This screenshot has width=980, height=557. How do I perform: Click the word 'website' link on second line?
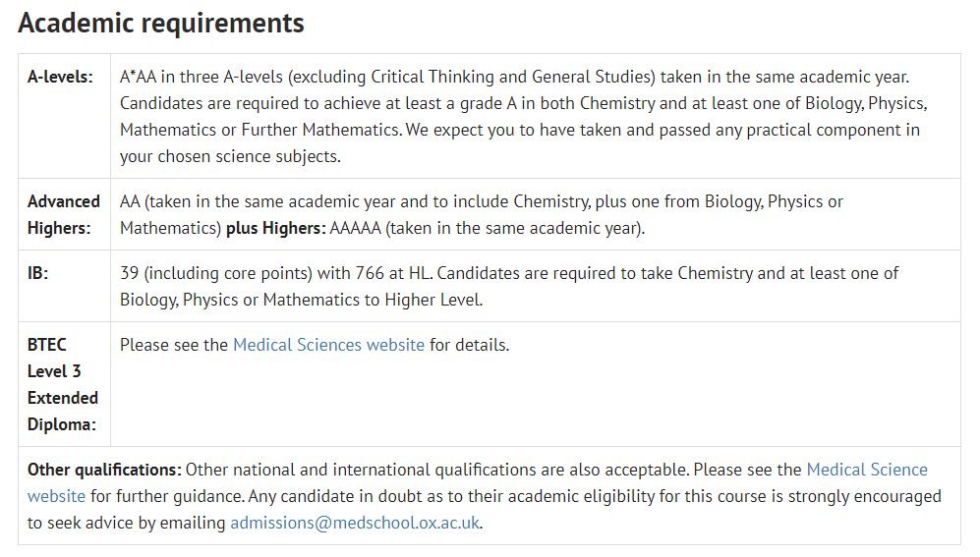tap(56, 496)
